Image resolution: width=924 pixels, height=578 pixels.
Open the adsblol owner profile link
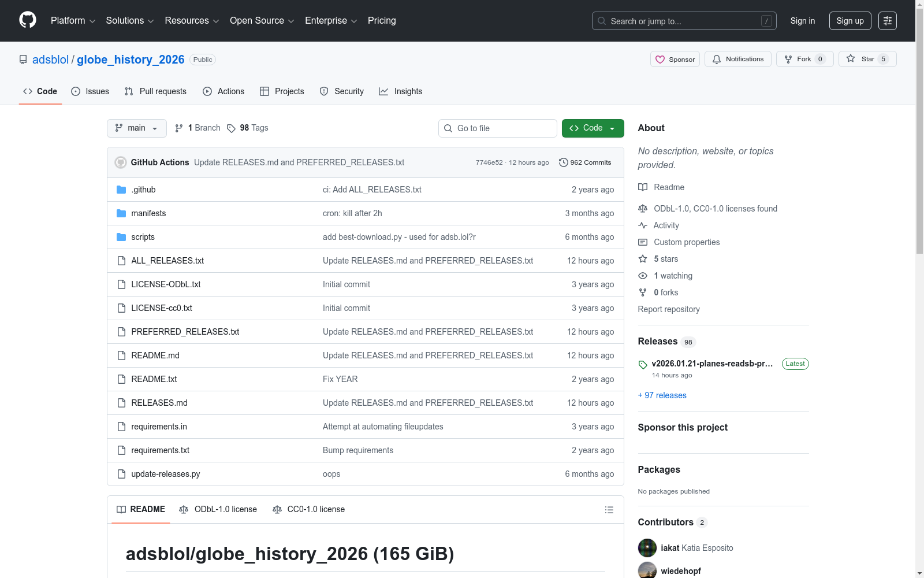51,60
